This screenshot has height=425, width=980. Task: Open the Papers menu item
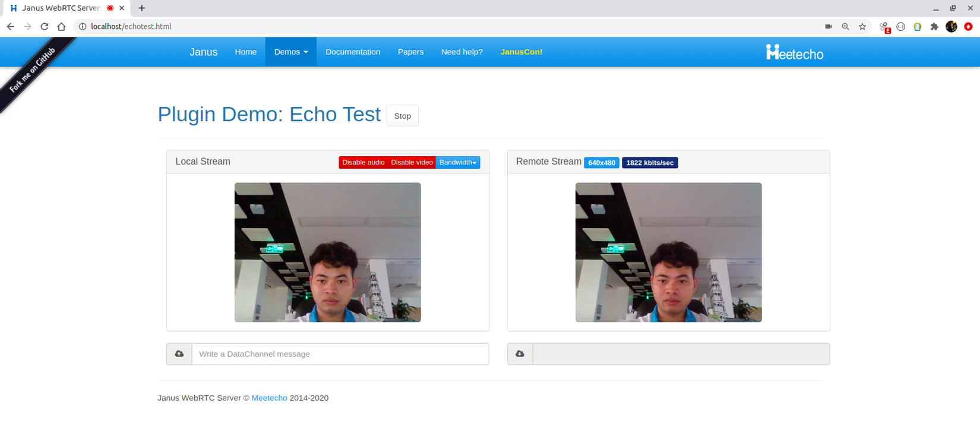[411, 52]
